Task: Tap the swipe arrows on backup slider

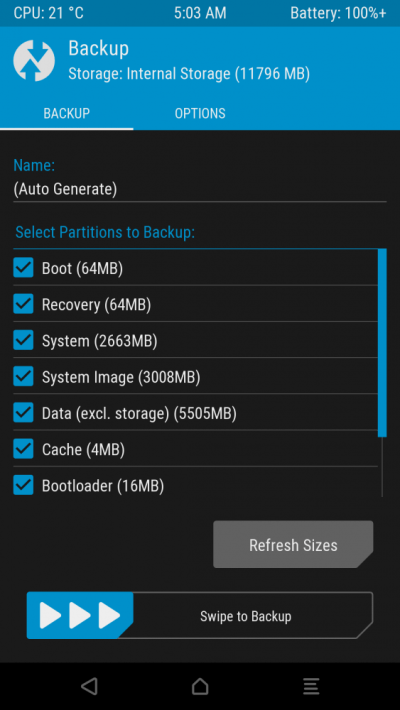Action: (x=80, y=615)
